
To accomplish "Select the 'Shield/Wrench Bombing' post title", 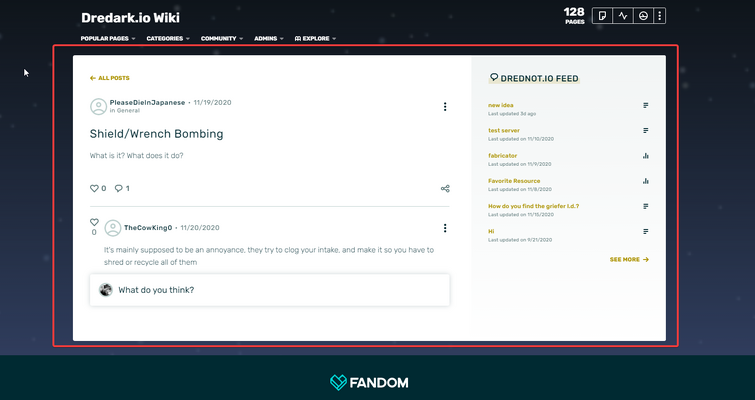I will pos(156,134).
